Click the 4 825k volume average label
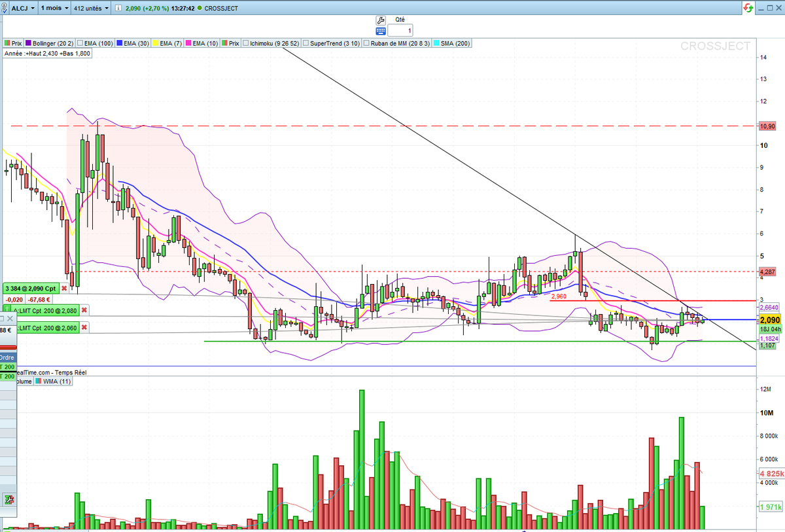This screenshot has height=532, width=785. tap(771, 472)
